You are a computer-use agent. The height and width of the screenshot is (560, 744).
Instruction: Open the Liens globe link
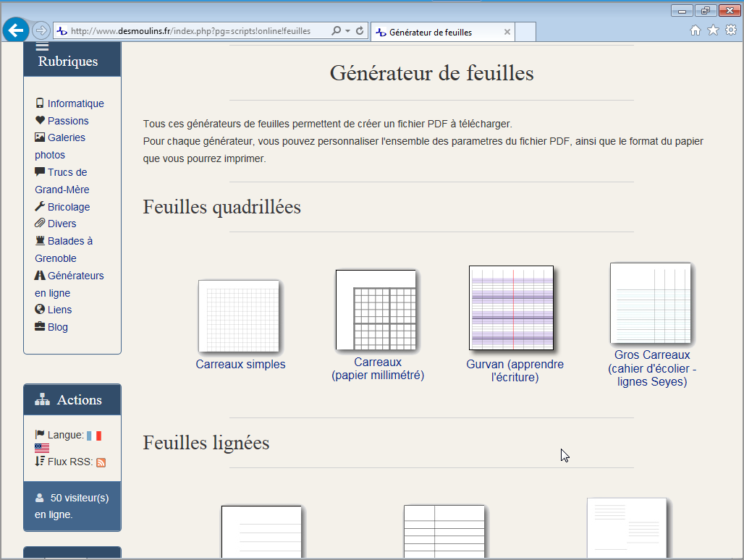tap(59, 310)
